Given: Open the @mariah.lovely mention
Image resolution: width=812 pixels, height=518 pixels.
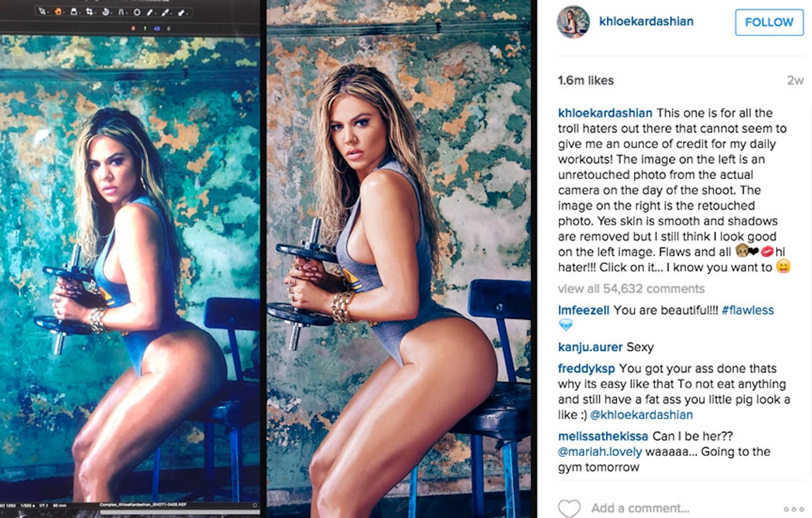Looking at the screenshot, I should pyautogui.click(x=600, y=451).
